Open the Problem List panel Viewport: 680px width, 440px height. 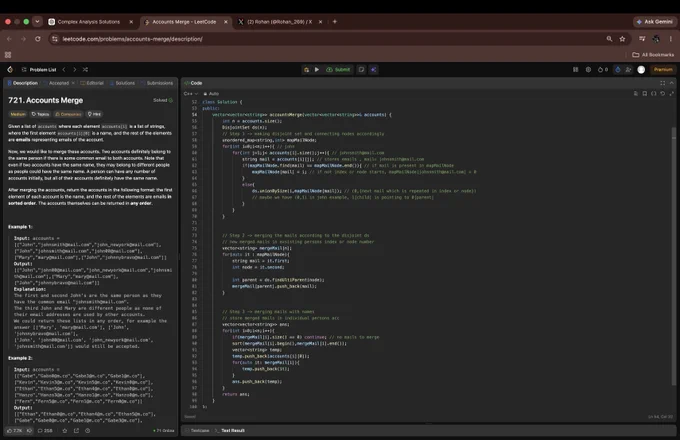point(39,69)
